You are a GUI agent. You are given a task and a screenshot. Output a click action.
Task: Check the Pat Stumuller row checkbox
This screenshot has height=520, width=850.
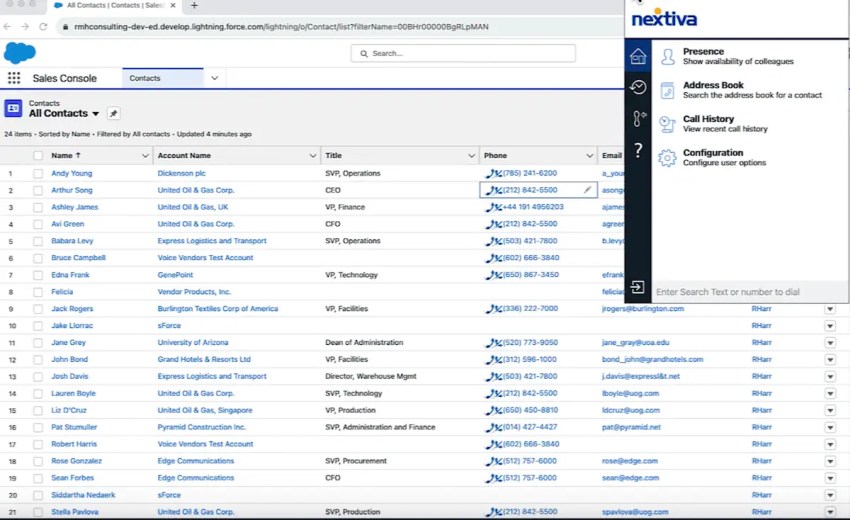(x=38, y=427)
